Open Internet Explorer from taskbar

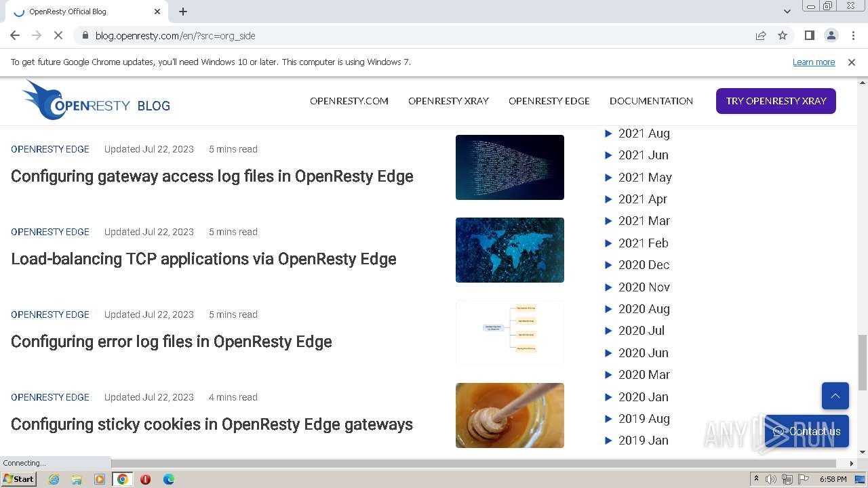click(x=54, y=479)
